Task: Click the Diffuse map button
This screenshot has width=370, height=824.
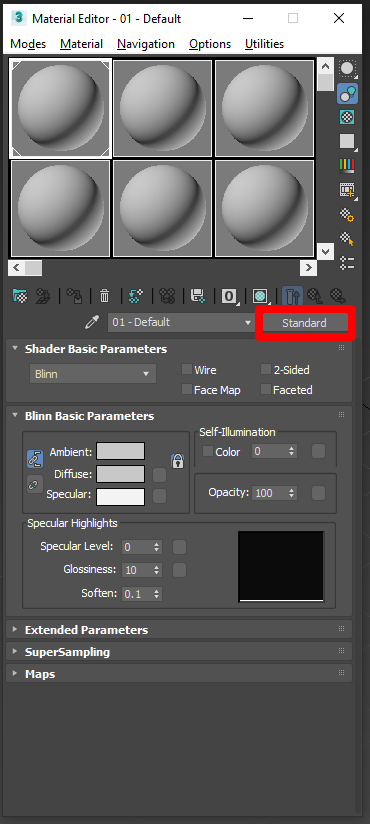Action: coord(159,475)
